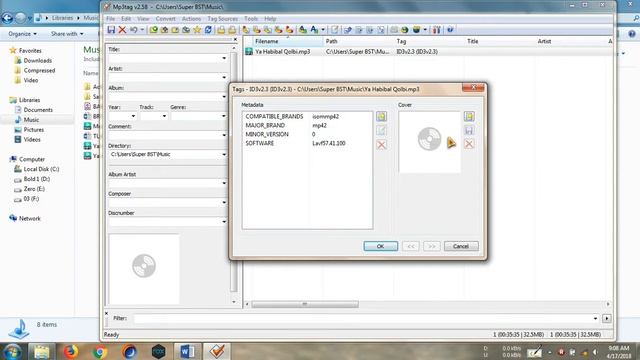The width and height of the screenshot is (640, 360).
Task: Expand the Title field dropdown
Action: (224, 58)
